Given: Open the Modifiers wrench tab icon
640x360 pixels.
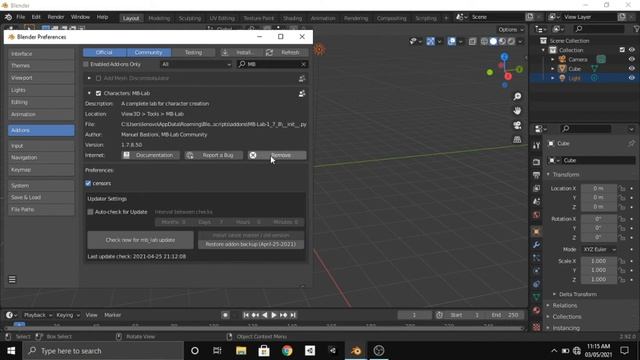Looking at the screenshot, I should coord(536,244).
